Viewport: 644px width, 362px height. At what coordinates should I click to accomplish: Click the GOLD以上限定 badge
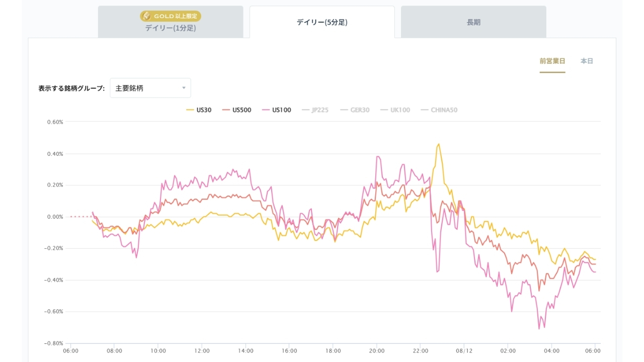pyautogui.click(x=171, y=16)
